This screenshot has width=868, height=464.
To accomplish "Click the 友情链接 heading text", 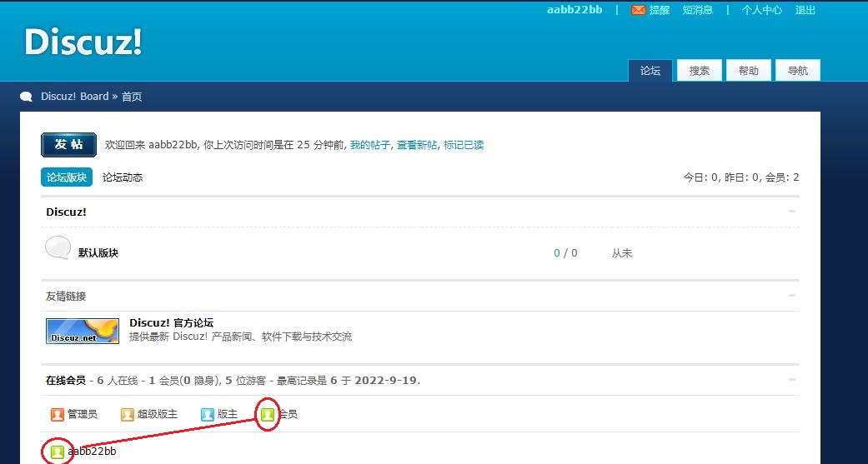I will coord(66,297).
